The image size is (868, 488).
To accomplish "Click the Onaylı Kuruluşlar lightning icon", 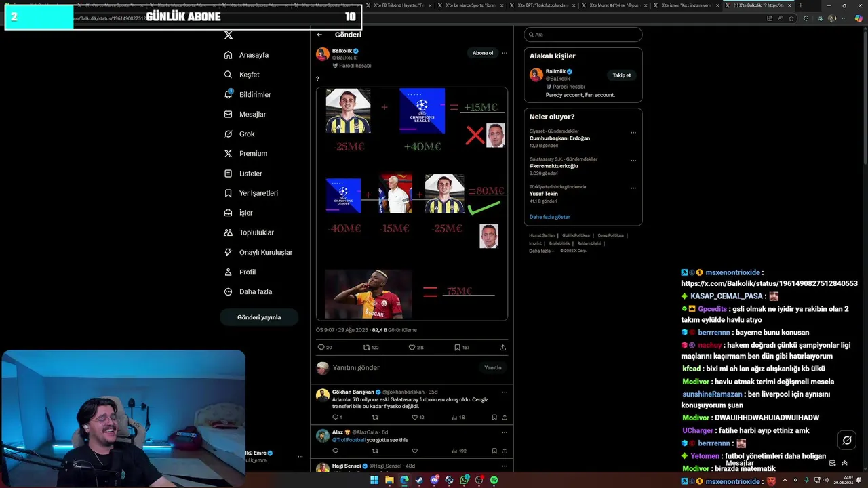I will coord(229,252).
